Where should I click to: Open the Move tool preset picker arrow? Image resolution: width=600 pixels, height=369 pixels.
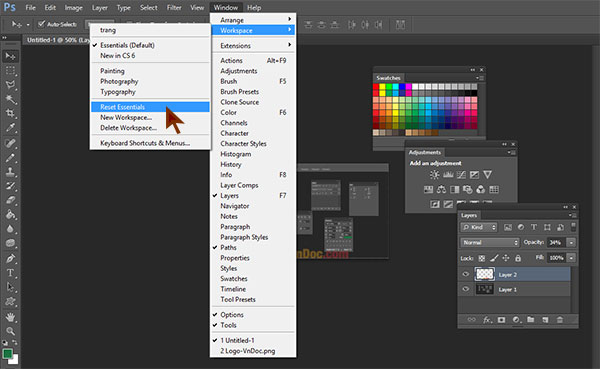pyautogui.click(x=28, y=24)
